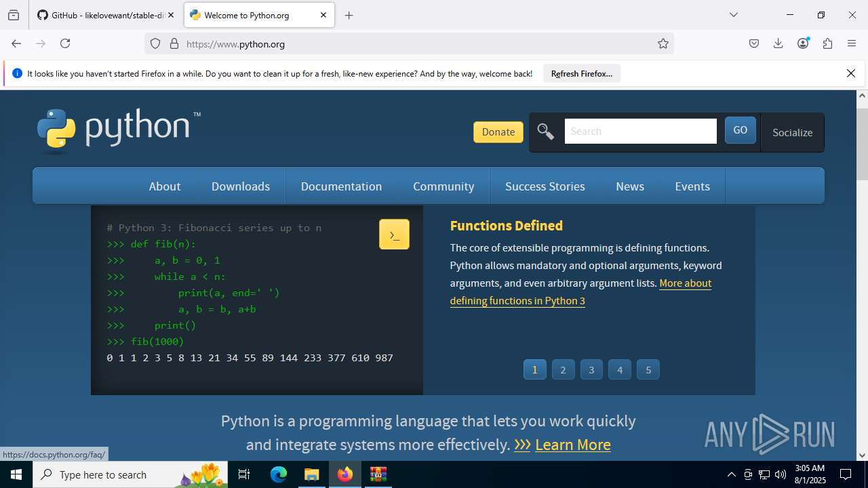The height and width of the screenshot is (488, 868).
Task: Close the GitHub tab
Action: [171, 15]
